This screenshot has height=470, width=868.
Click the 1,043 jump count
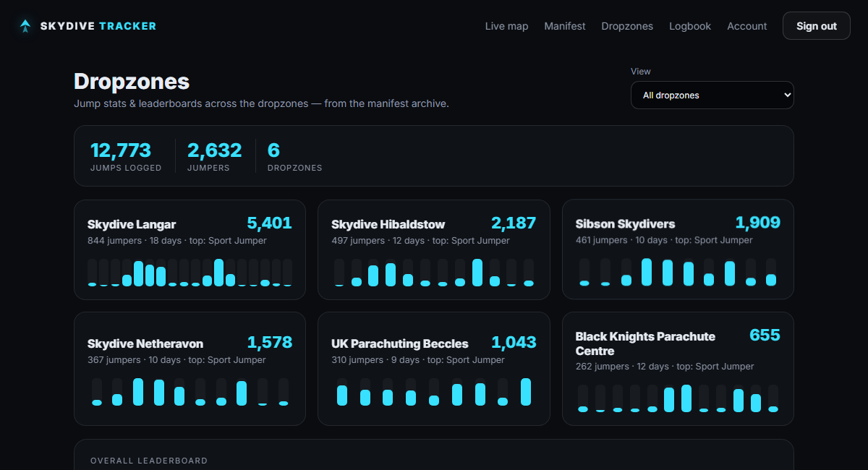(514, 343)
